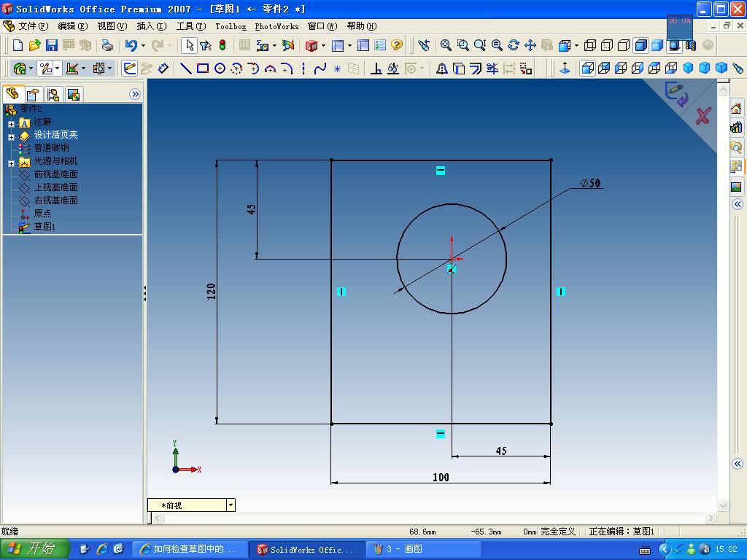Toggle the Sketch exit button in toolbar

point(129,69)
